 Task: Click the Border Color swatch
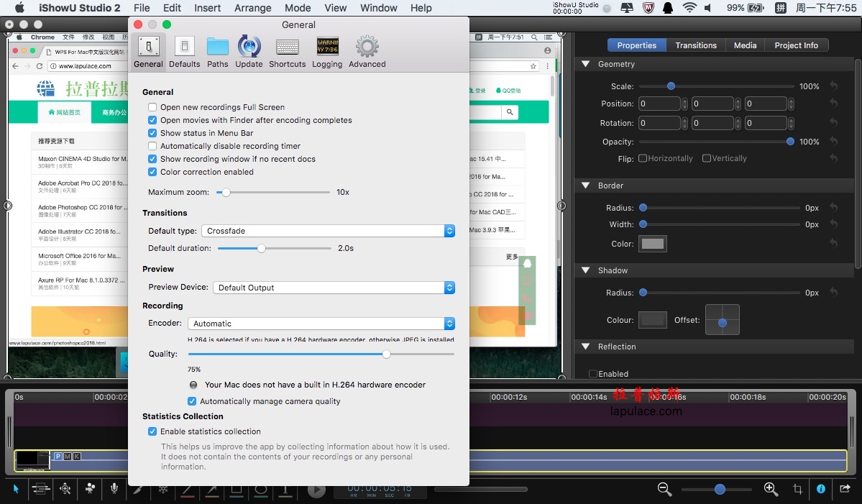pos(653,244)
